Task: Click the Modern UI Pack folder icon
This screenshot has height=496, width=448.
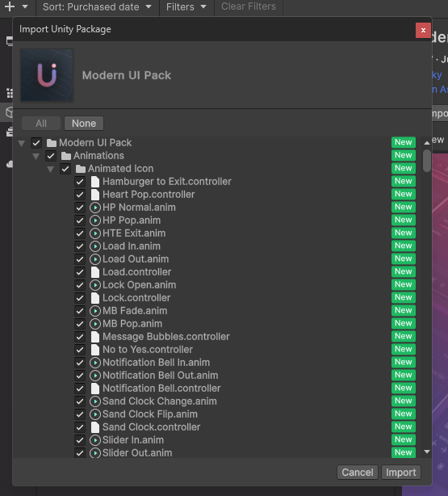Action: coord(52,143)
